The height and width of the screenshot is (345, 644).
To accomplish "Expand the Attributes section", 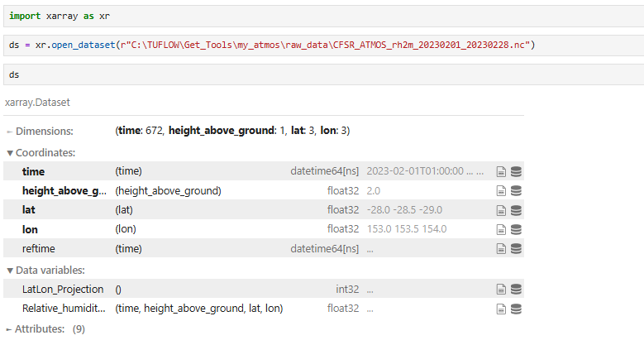I will point(38,329).
